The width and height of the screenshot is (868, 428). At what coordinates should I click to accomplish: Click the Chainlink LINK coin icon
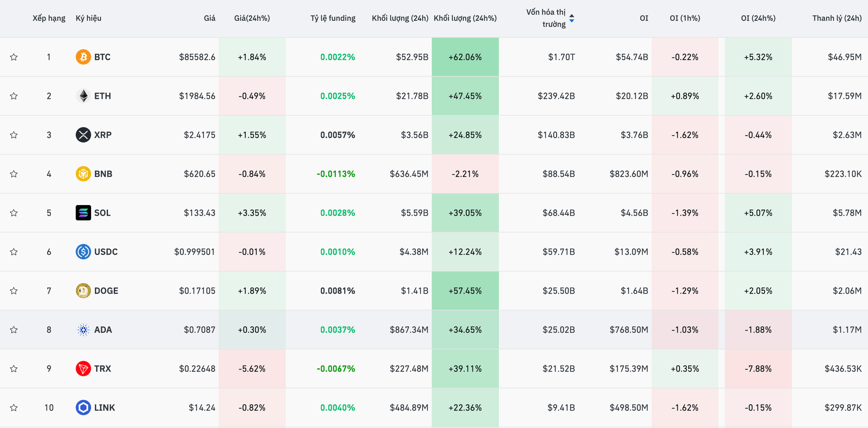coord(83,408)
